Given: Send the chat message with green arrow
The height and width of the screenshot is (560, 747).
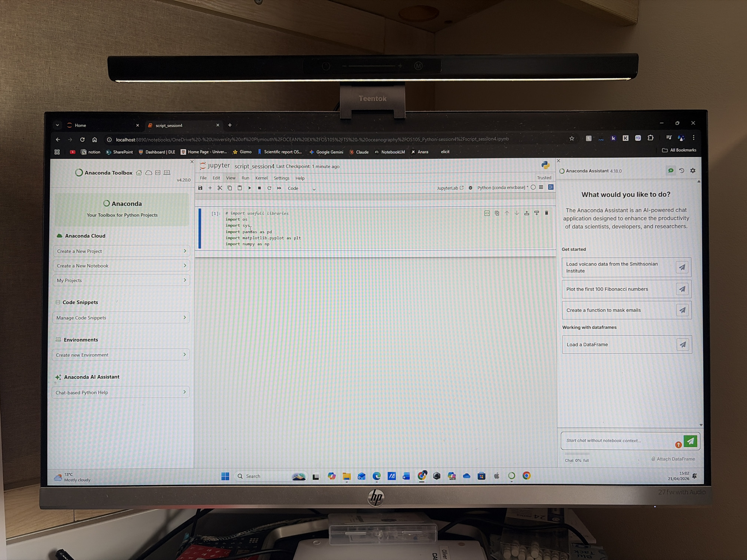Looking at the screenshot, I should 691,441.
